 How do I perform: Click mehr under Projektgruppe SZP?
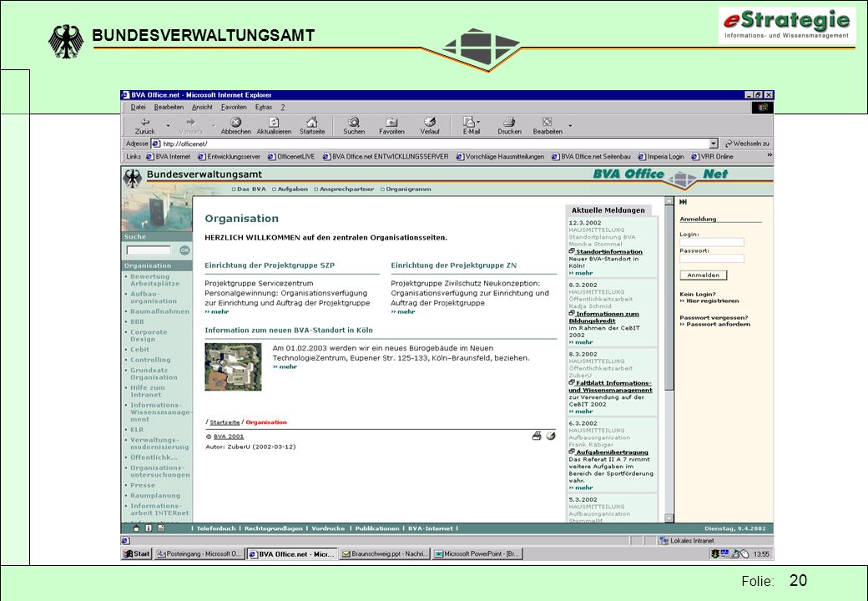pyautogui.click(x=217, y=311)
